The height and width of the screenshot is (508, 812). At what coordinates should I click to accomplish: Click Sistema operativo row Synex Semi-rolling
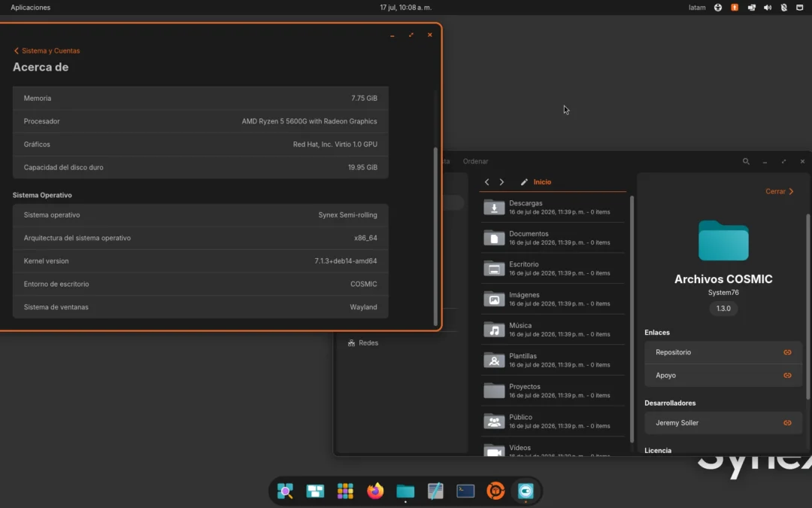[201, 214]
